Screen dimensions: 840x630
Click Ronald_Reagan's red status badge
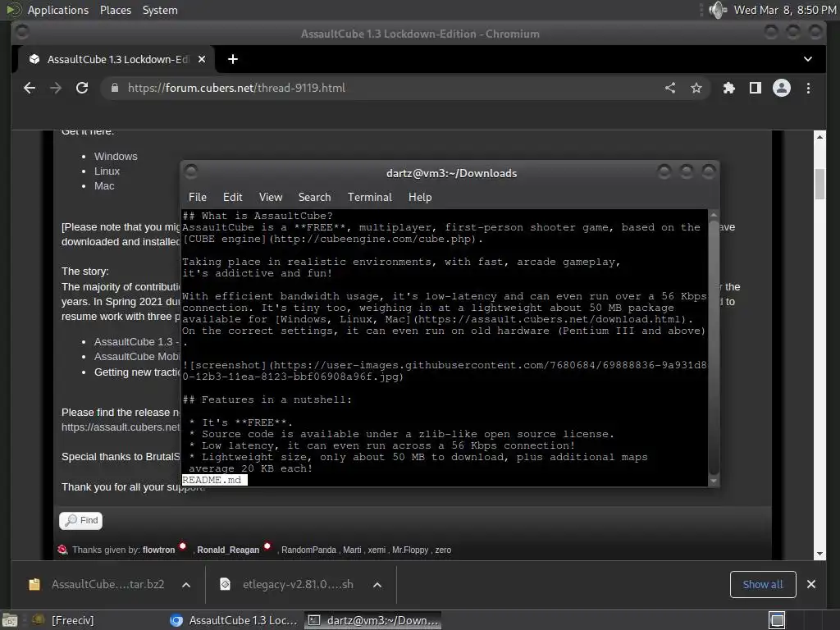click(267, 546)
